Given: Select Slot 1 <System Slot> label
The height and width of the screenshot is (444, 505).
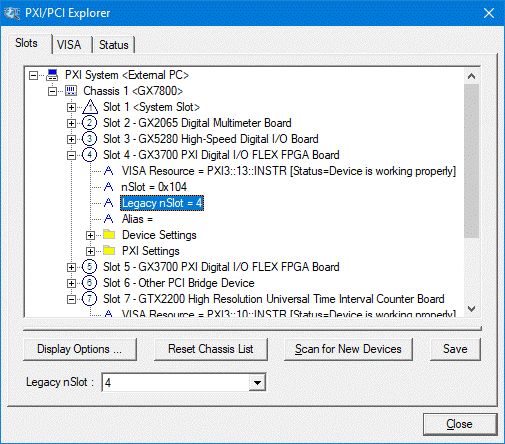Looking at the screenshot, I should [151, 107].
